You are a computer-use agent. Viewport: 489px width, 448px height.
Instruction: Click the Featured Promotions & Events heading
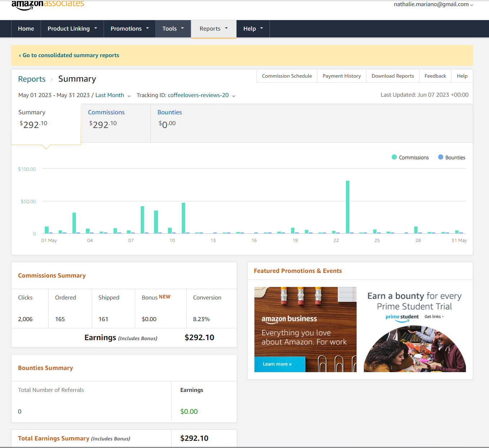click(x=298, y=271)
